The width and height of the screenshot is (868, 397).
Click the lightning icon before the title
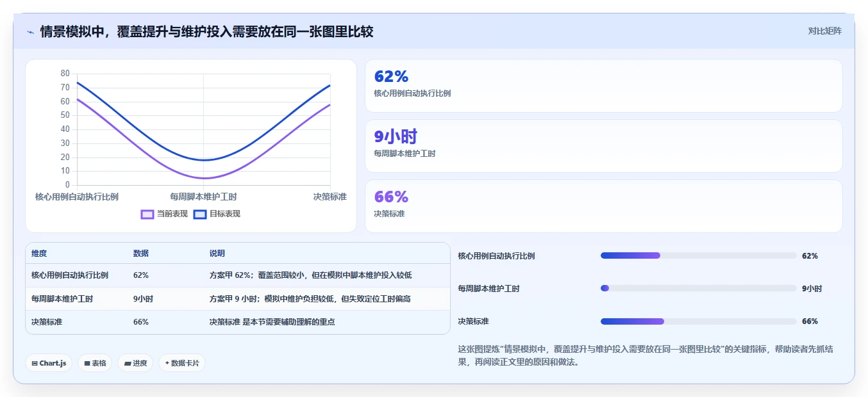pyautogui.click(x=31, y=31)
